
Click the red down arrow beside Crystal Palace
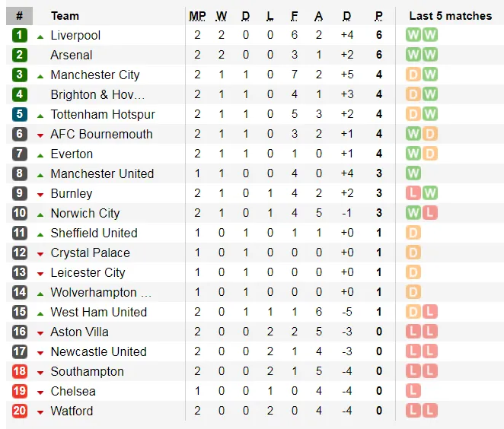(x=40, y=253)
